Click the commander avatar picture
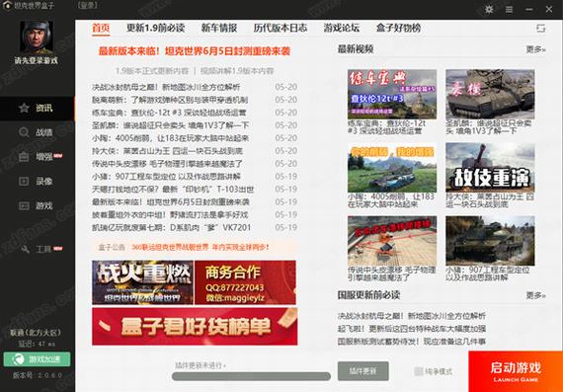The height and width of the screenshot is (392, 563). 37,37
